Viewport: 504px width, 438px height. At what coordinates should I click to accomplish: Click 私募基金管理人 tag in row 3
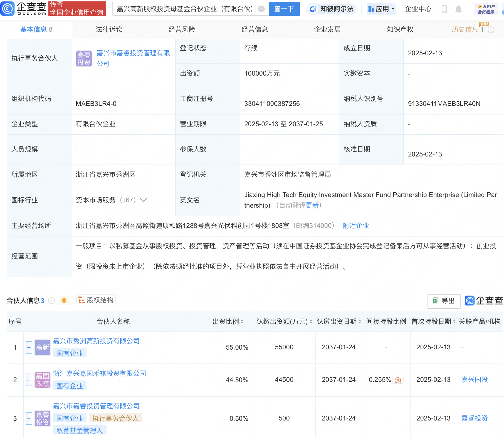click(80, 430)
